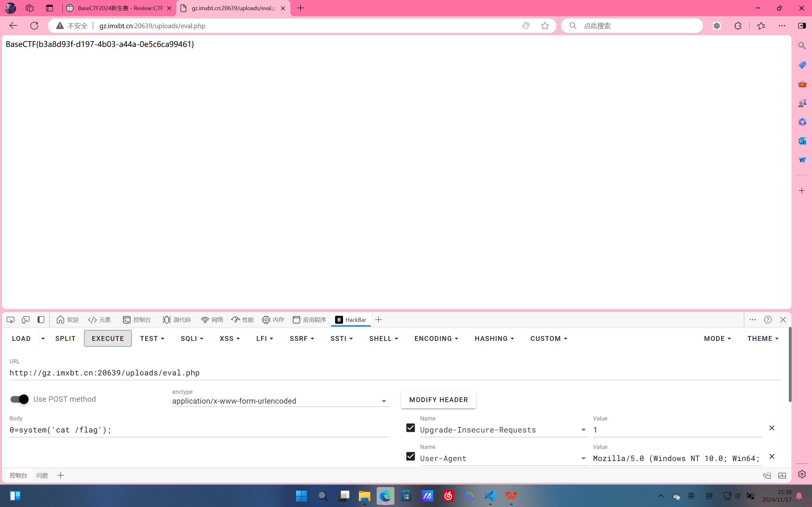Switch to BaseCTF2024新生赛 browser tab
The image size is (812, 507).
(119, 8)
